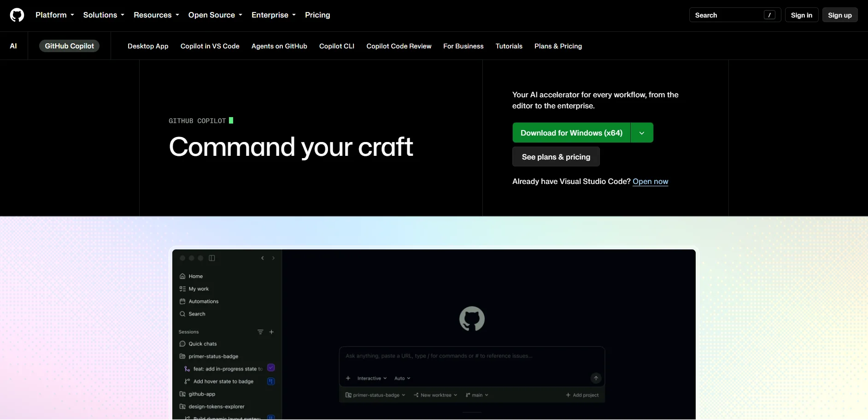Click the Open now link

650,182
